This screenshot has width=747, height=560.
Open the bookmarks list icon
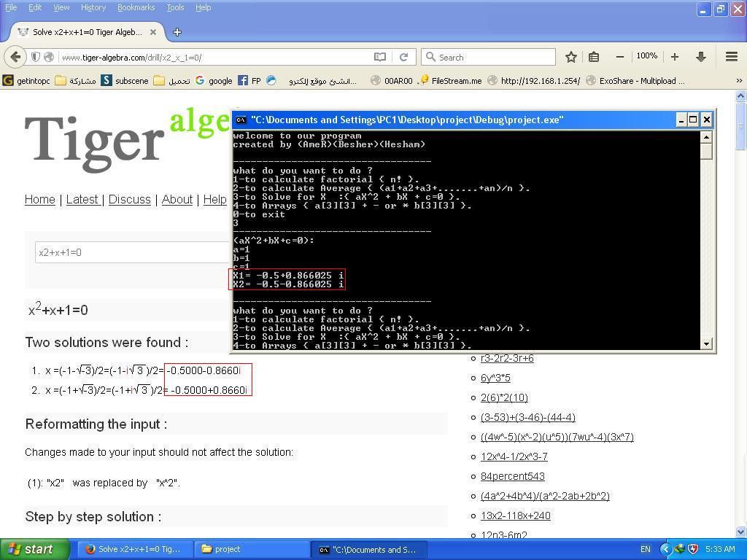594,57
